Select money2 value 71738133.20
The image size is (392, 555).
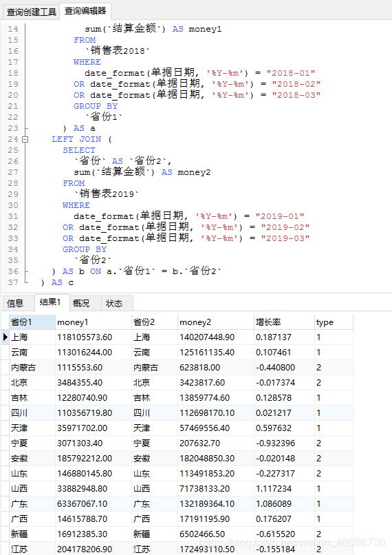coord(216,488)
